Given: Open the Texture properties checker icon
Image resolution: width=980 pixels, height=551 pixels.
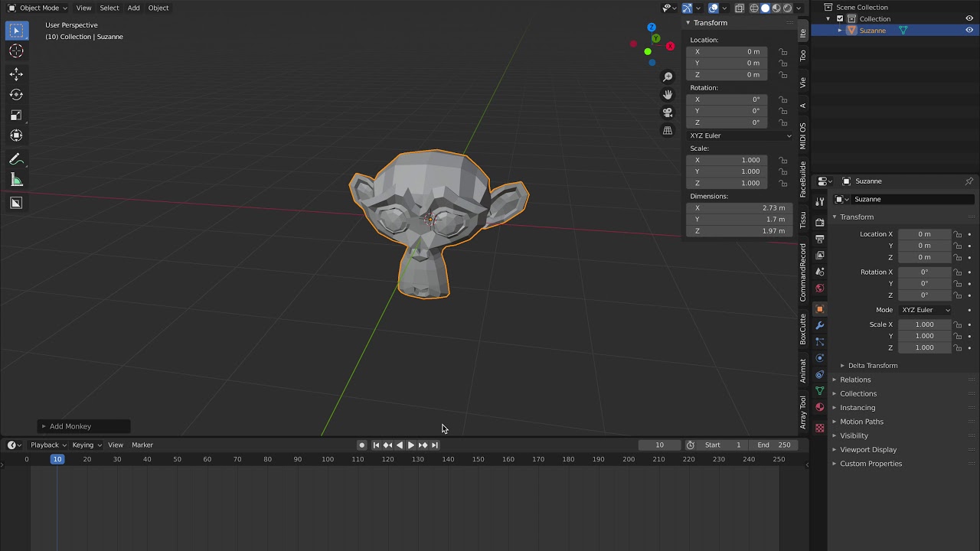Looking at the screenshot, I should 819,428.
